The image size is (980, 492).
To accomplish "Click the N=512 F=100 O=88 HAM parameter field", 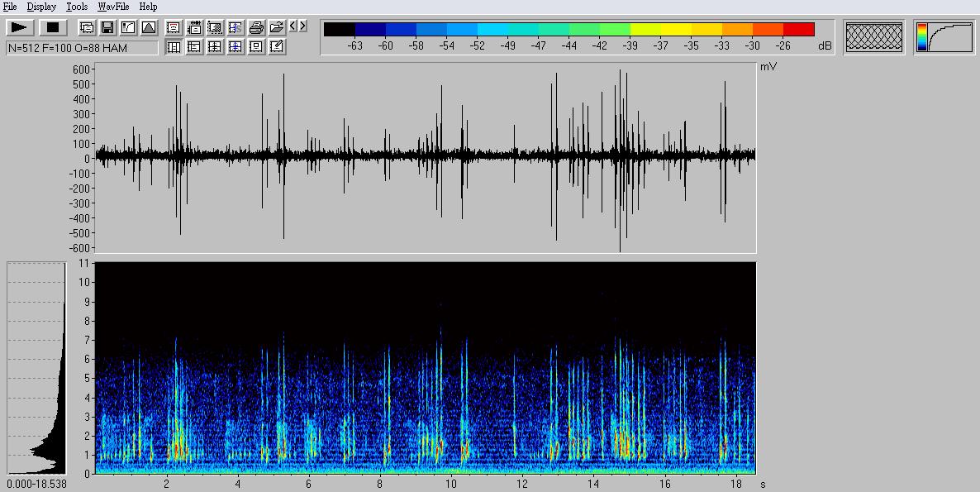I will point(82,48).
